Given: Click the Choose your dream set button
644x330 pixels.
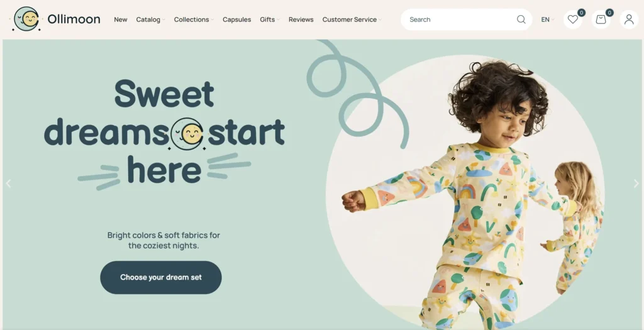Looking at the screenshot, I should coord(160,277).
